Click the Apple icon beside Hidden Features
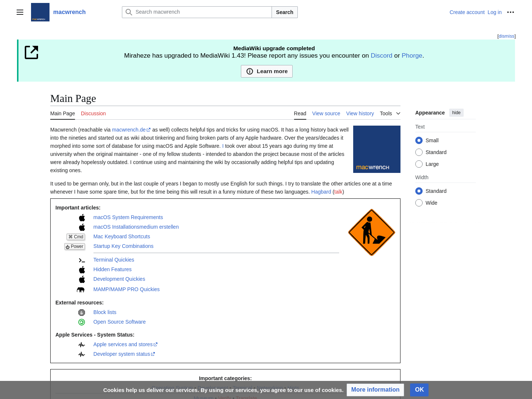This screenshot has width=532, height=399. 82,270
